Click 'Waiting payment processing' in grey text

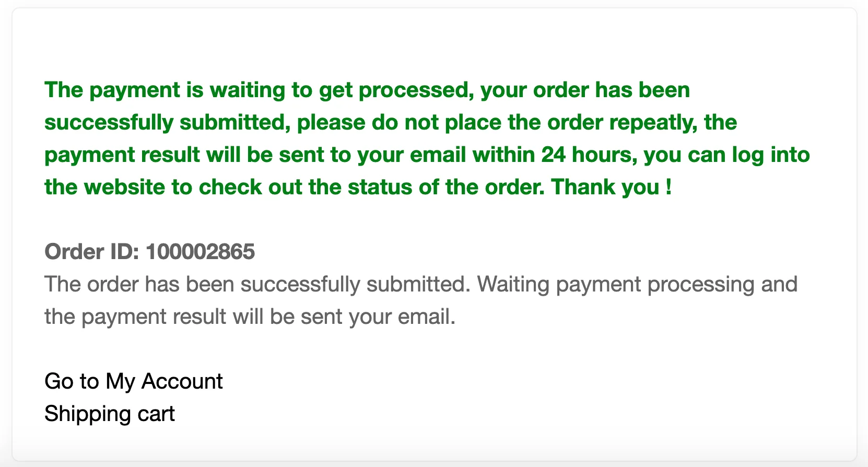[616, 285]
